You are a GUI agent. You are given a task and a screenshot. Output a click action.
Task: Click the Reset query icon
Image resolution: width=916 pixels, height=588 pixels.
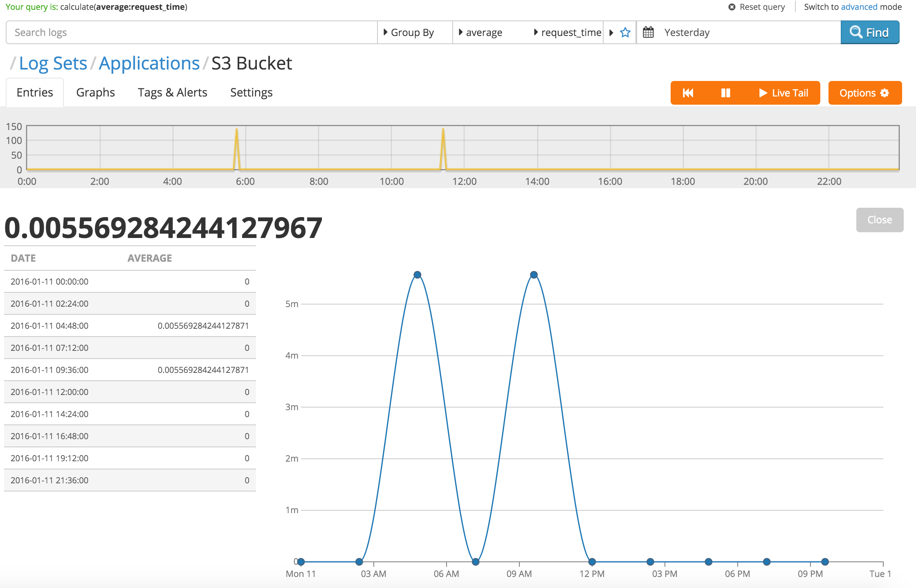tap(732, 7)
